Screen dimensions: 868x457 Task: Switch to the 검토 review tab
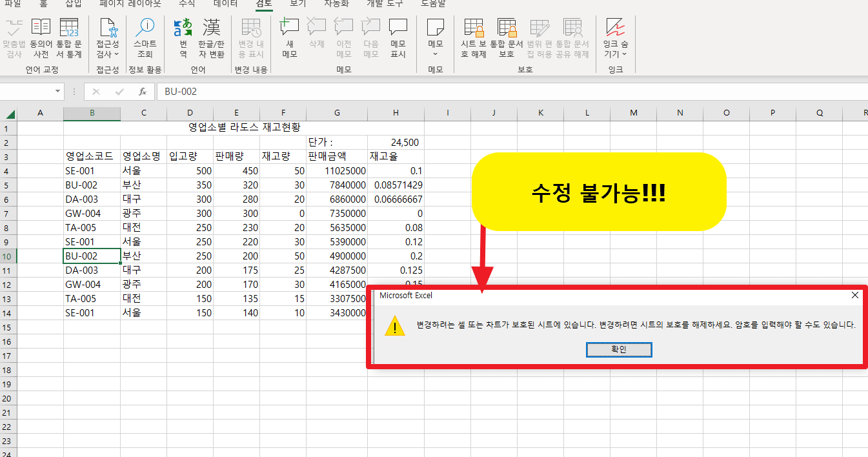264,4
